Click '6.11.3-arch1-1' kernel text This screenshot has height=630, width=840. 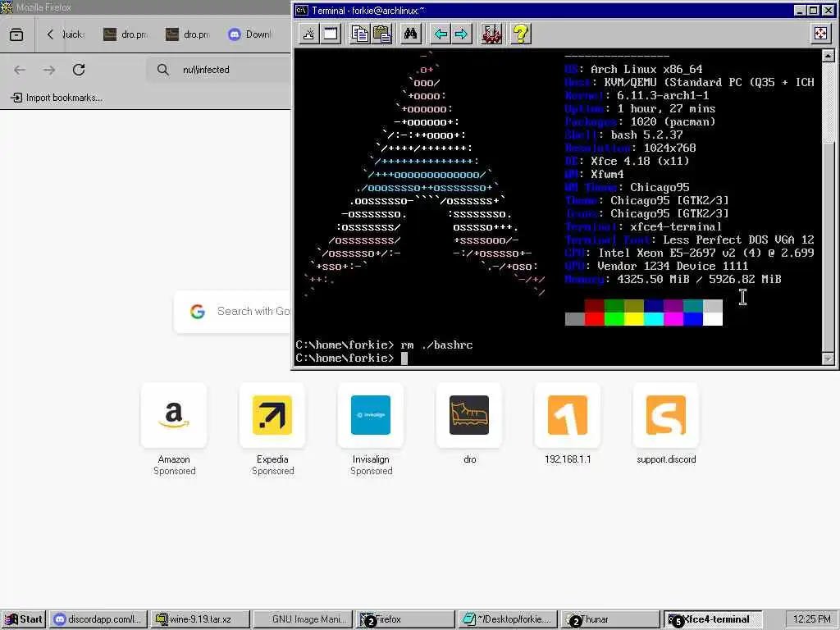point(663,95)
